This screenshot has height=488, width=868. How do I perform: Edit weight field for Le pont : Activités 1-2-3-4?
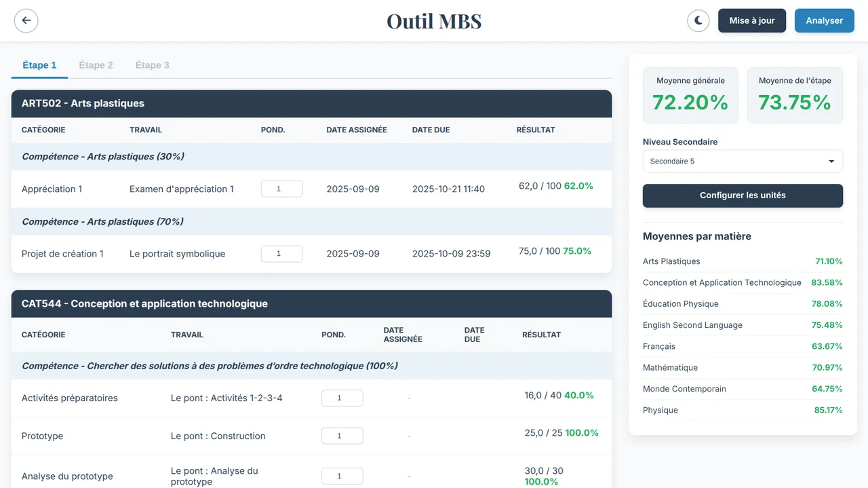pyautogui.click(x=342, y=398)
